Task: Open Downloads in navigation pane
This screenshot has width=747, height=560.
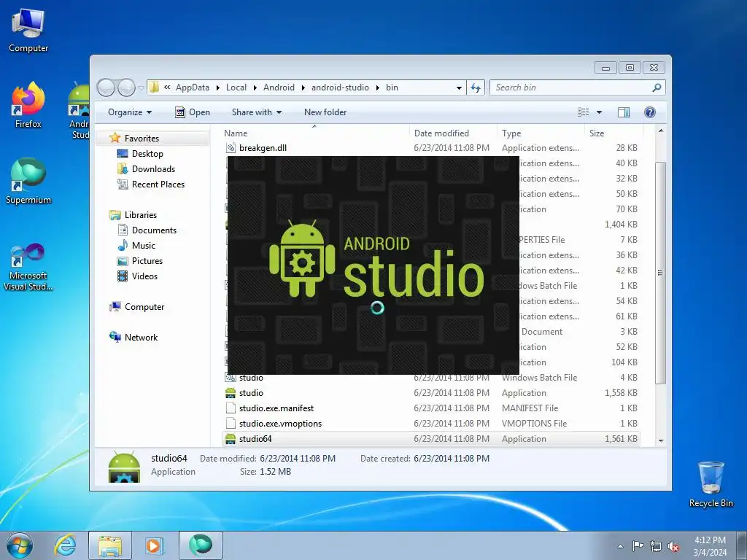Action: pyautogui.click(x=153, y=169)
